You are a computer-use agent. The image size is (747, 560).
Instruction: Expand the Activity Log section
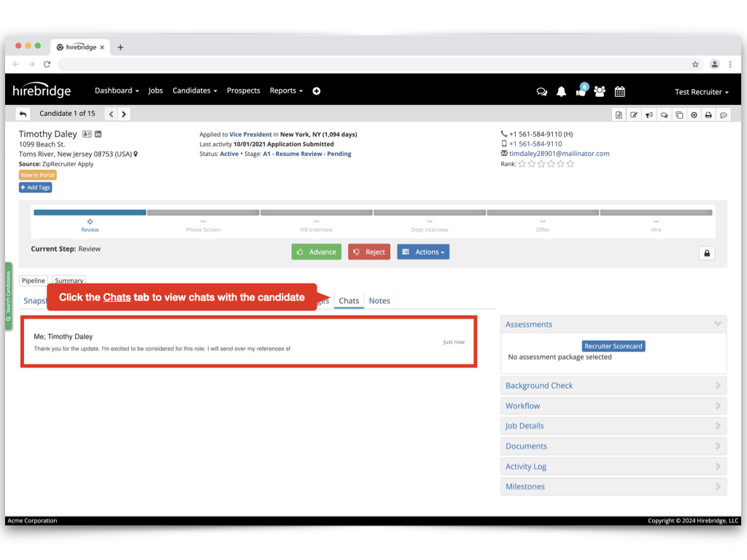click(613, 467)
